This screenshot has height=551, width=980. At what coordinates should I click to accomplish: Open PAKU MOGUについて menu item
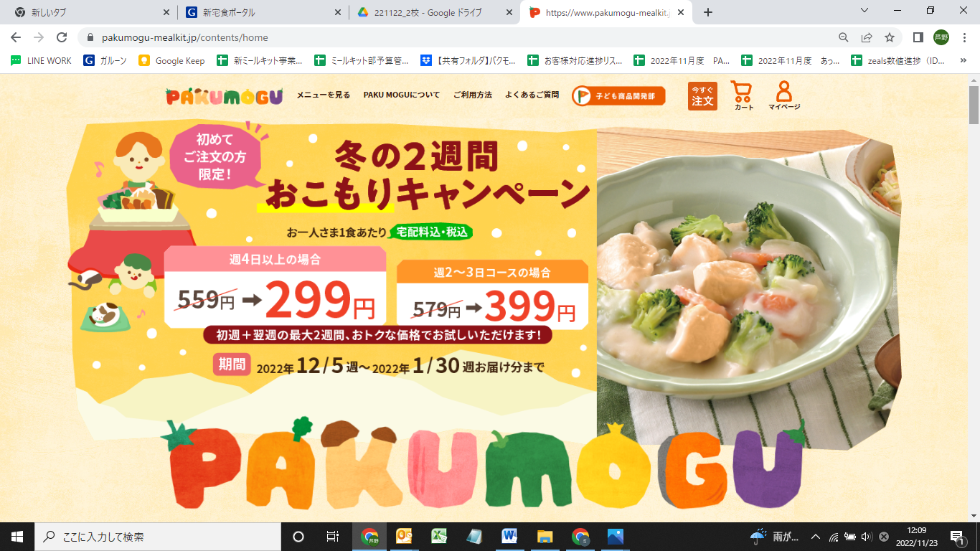coord(402,95)
